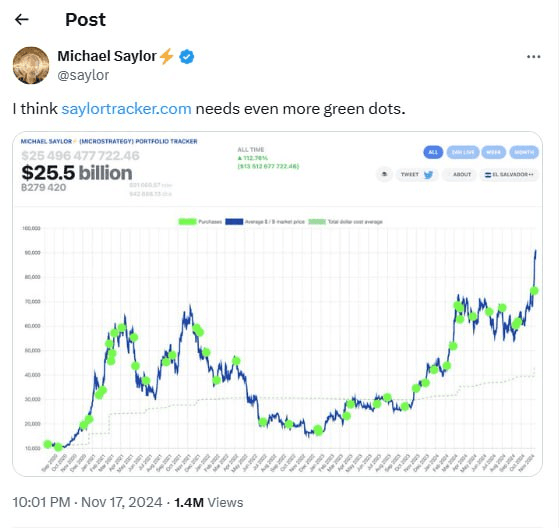Toggle the blue Average market price legend
This screenshot has height=528, width=559.
(x=265, y=222)
